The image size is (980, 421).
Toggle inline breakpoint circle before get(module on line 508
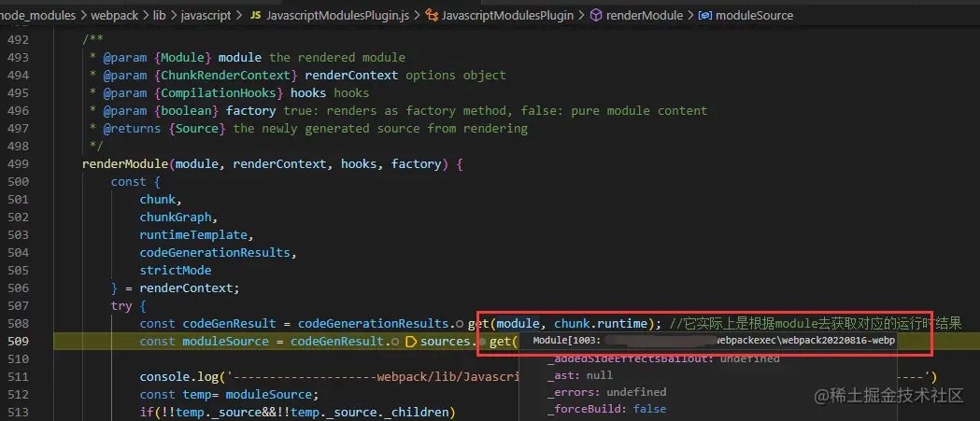460,324
